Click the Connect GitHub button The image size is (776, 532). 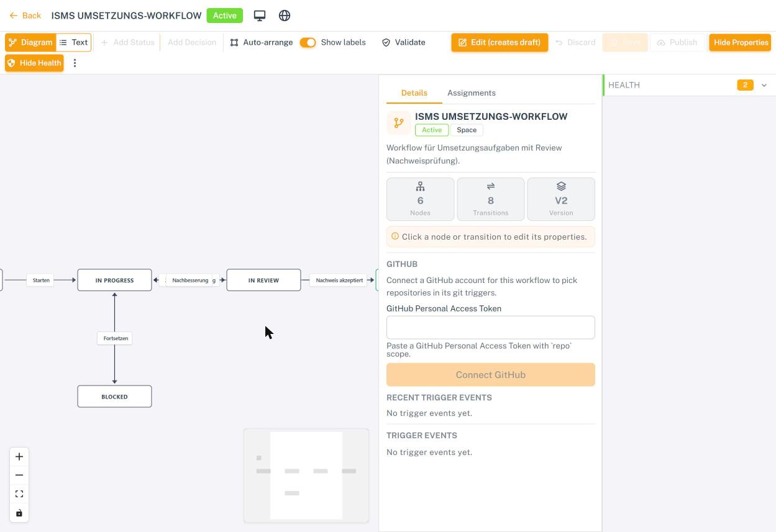(x=491, y=375)
